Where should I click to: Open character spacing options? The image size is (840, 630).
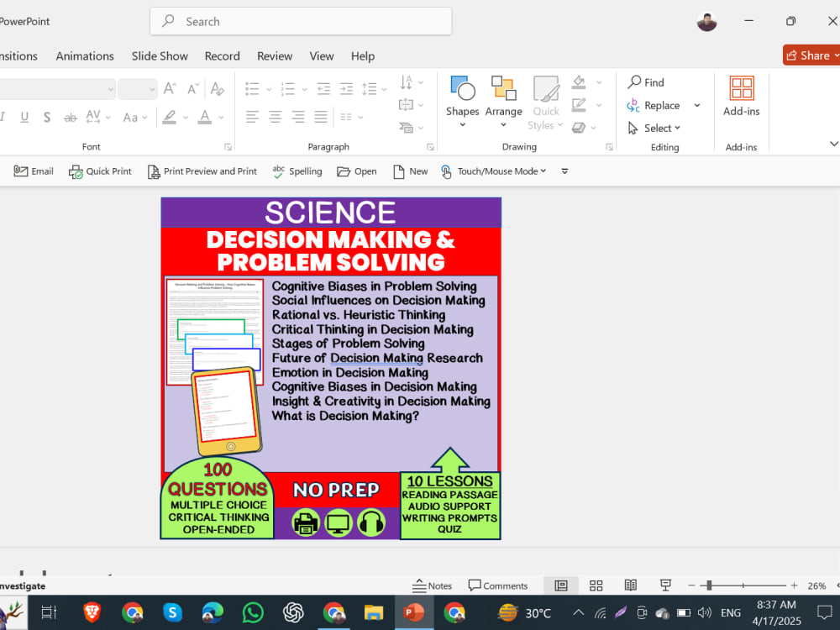click(98, 117)
